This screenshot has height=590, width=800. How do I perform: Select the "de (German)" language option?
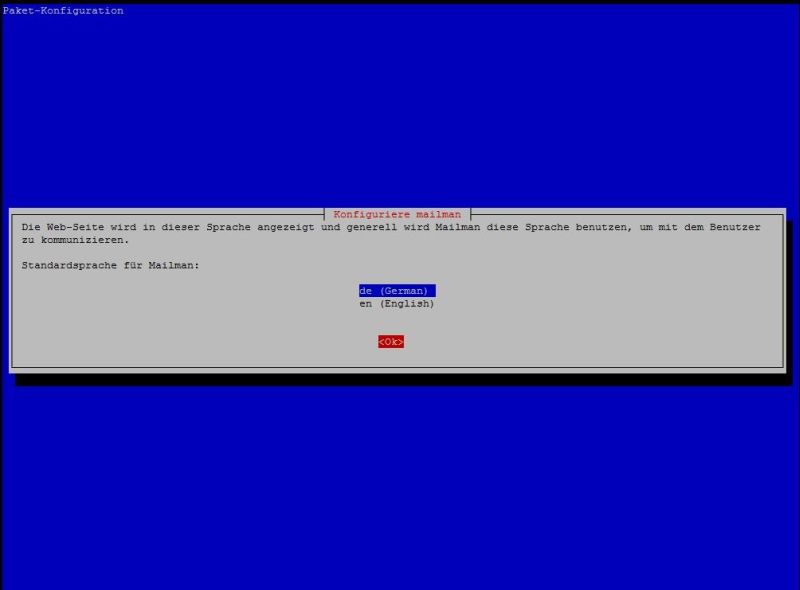coord(397,291)
